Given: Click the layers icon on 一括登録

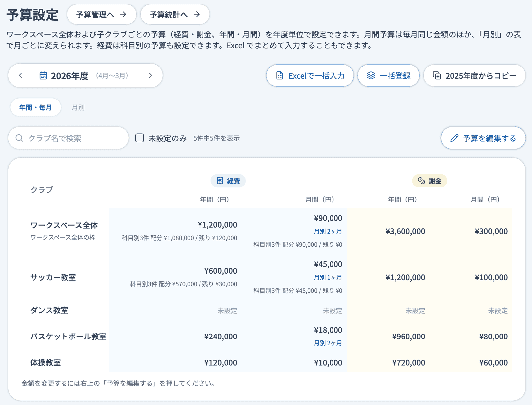Looking at the screenshot, I should pyautogui.click(x=371, y=76).
